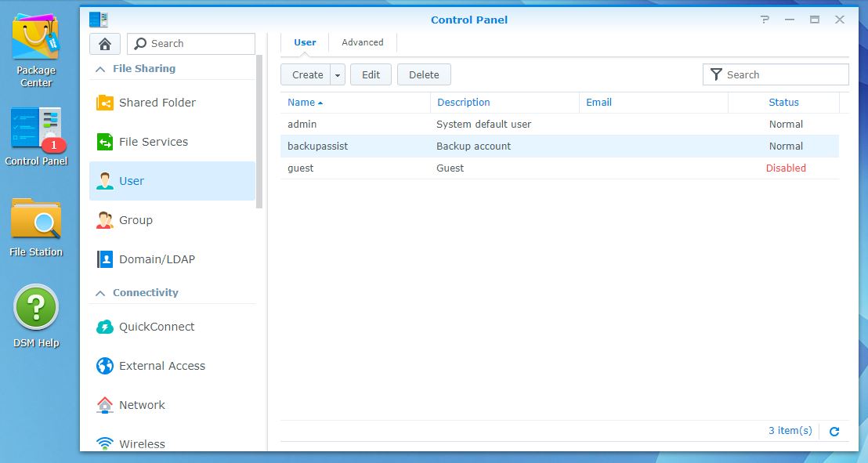Click the User item in sidebar
This screenshot has height=463, width=868.
(172, 181)
